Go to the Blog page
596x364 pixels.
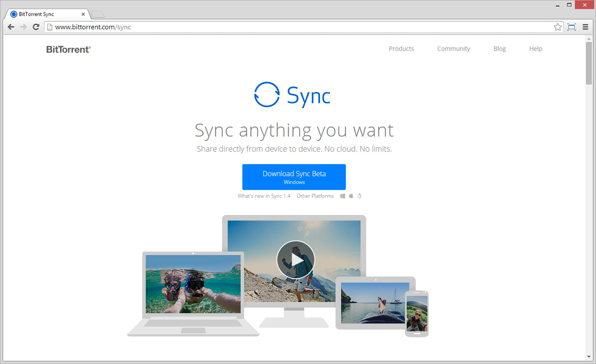pos(500,49)
